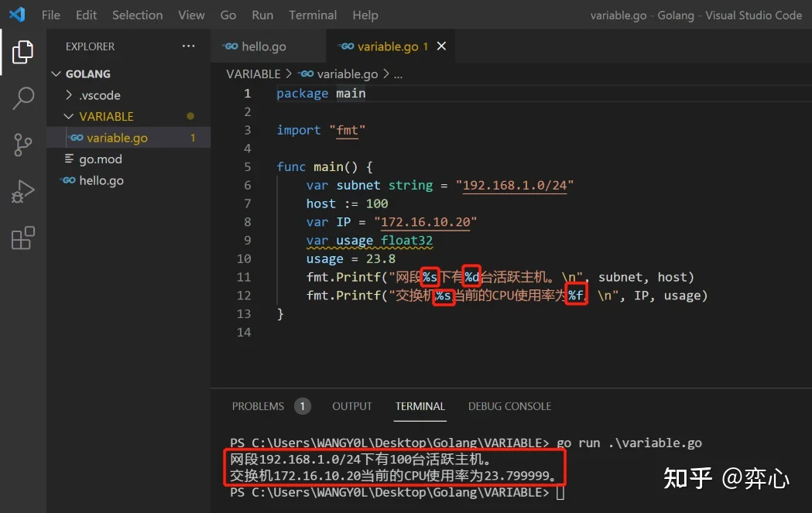Open the Selection menu
This screenshot has height=513, width=812.
pos(137,15)
